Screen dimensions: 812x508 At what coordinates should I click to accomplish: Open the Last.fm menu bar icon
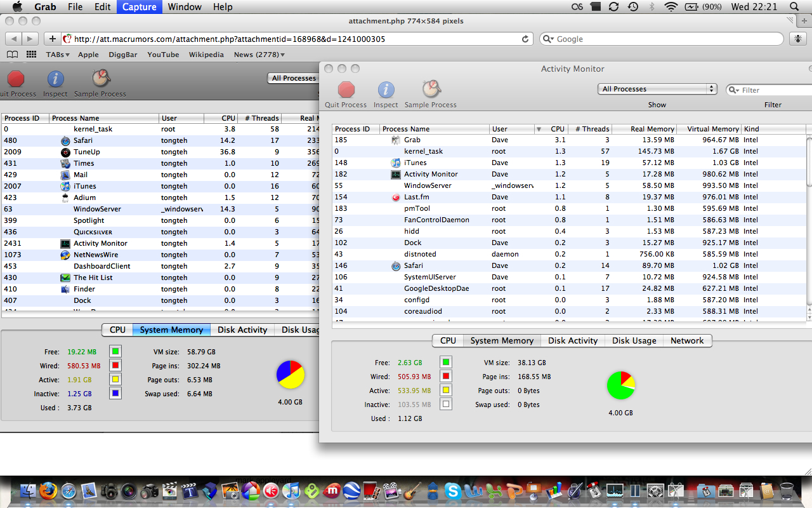tap(578, 7)
